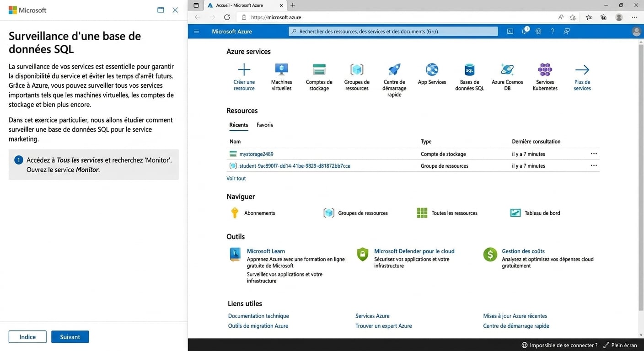This screenshot has width=644, height=351.
Task: Click Impossible de se connecter ?
Action: click(559, 346)
